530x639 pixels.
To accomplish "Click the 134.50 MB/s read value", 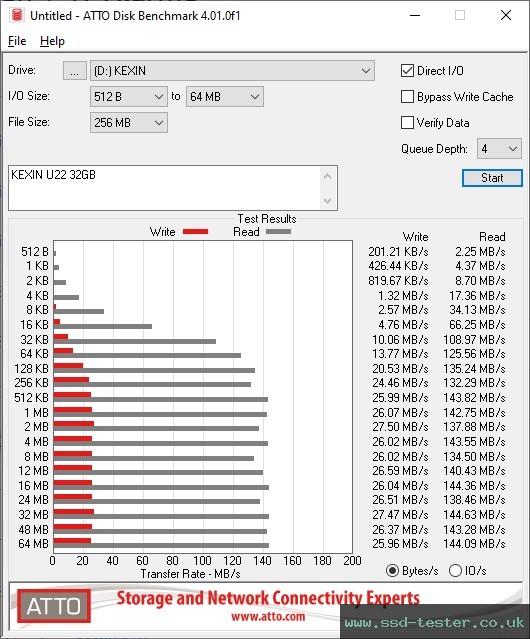I will click(x=474, y=457).
